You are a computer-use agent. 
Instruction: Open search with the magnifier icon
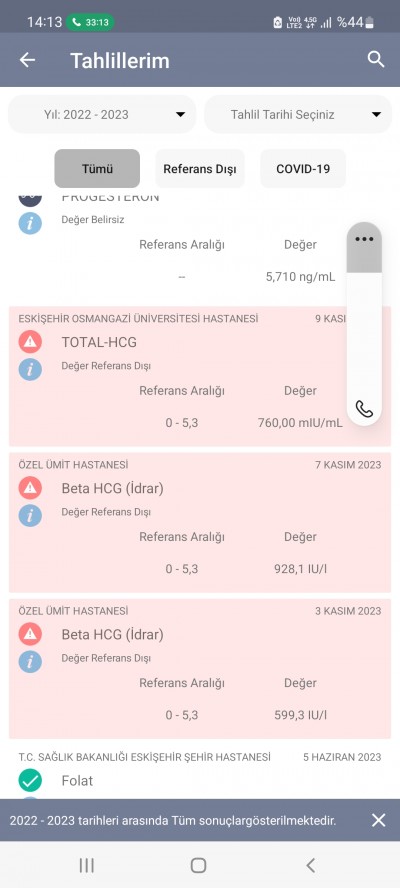[x=376, y=59]
